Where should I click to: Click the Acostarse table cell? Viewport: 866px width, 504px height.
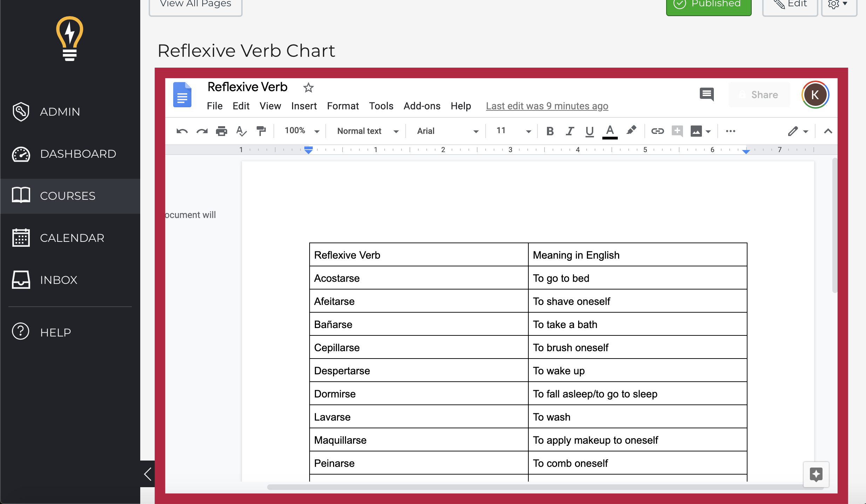pos(419,278)
